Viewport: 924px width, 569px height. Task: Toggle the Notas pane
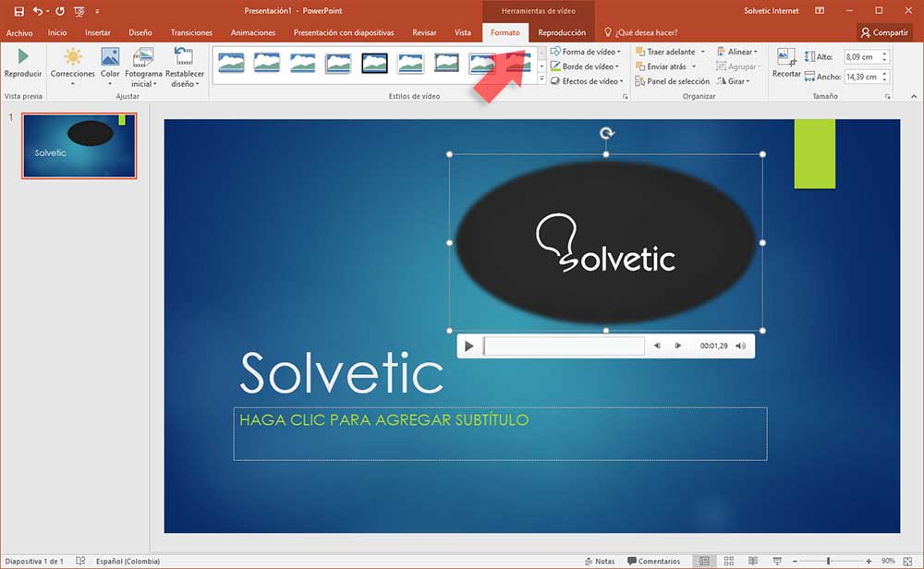pos(600,561)
